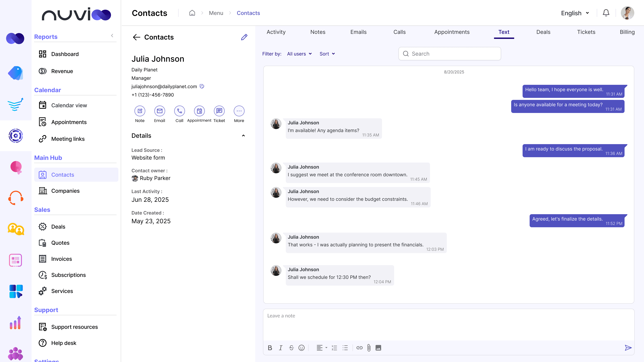The height and width of the screenshot is (362, 644).
Task: Open the Sort dropdown
Action: pyautogui.click(x=327, y=54)
